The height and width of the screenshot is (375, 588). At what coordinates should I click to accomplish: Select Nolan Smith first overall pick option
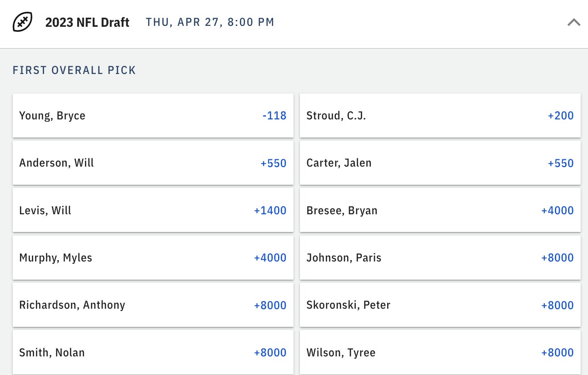click(x=153, y=352)
